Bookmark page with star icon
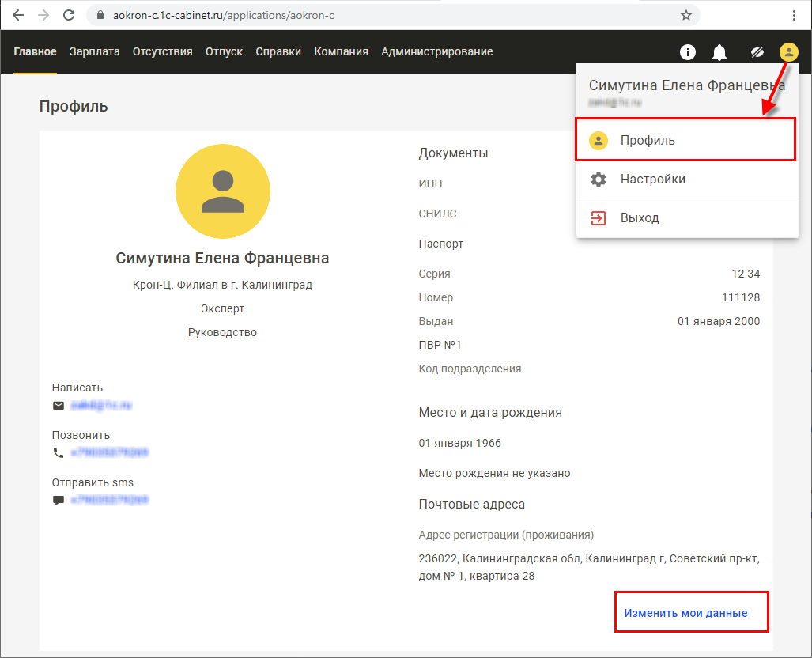This screenshot has height=658, width=812. coord(685,15)
